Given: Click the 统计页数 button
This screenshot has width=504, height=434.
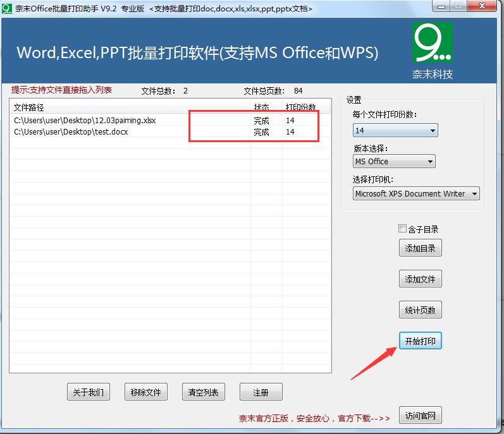Looking at the screenshot, I should pyautogui.click(x=420, y=310).
